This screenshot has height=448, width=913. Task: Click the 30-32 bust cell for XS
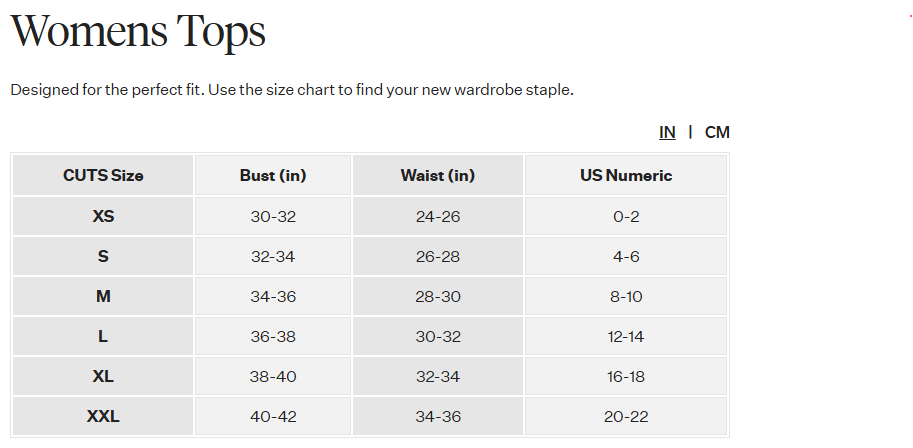273,216
